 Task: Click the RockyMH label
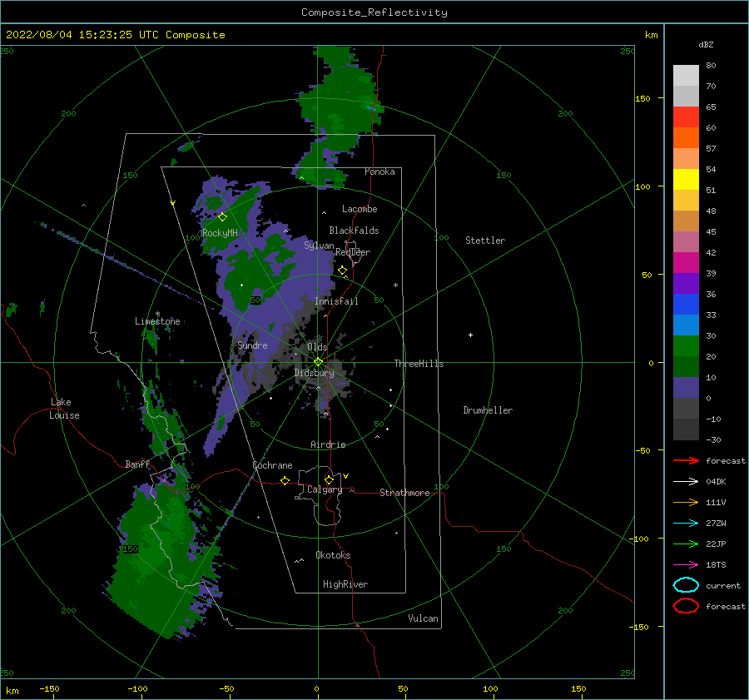pos(220,233)
